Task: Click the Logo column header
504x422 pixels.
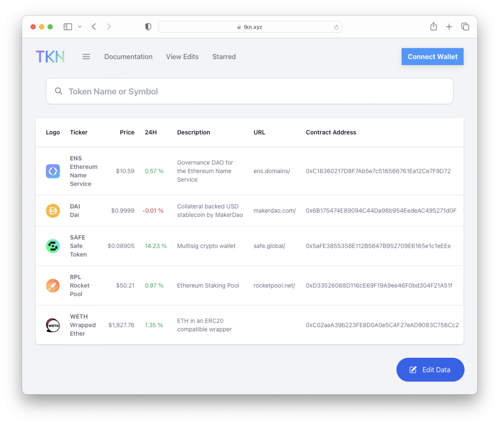Action: coord(53,133)
